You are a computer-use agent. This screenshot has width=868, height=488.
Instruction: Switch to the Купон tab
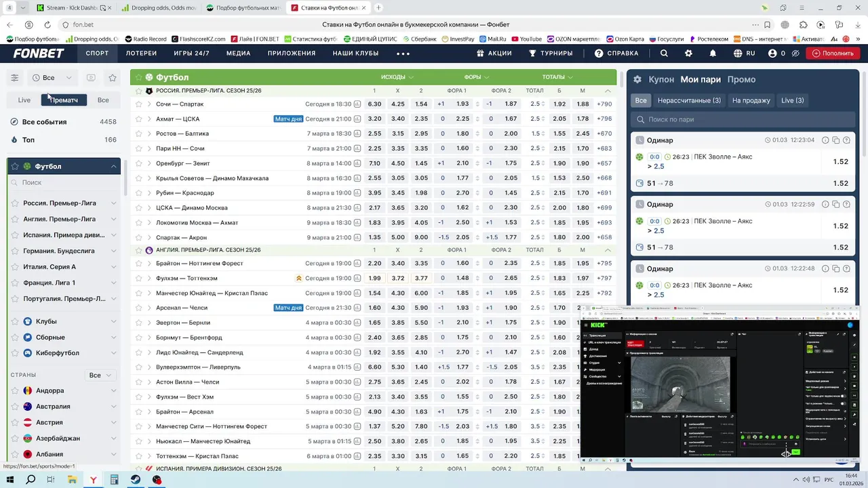pos(661,79)
